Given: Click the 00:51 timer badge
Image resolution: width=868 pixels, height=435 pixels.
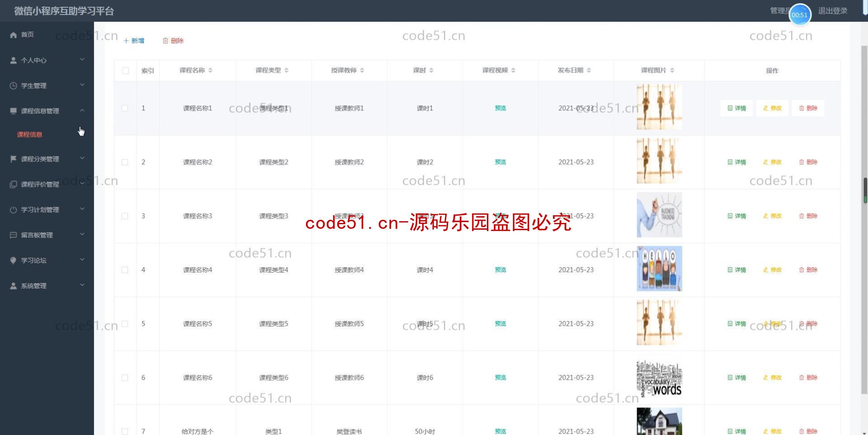Looking at the screenshot, I should [x=800, y=15].
